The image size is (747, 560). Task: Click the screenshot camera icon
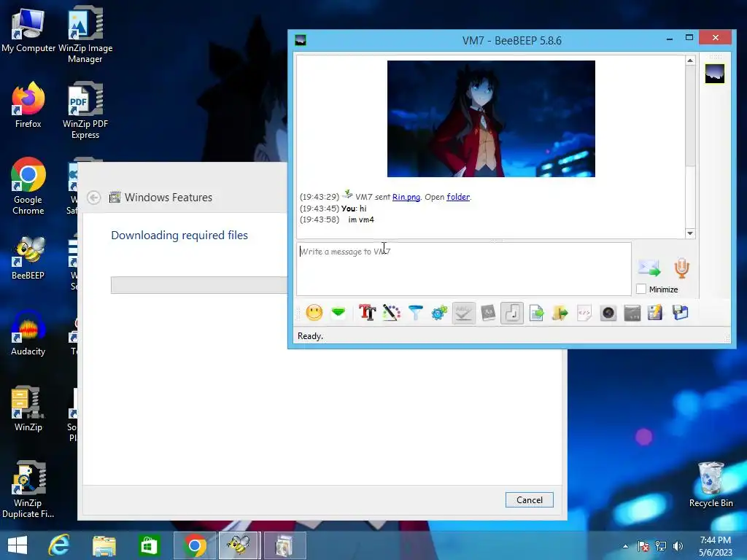point(608,313)
